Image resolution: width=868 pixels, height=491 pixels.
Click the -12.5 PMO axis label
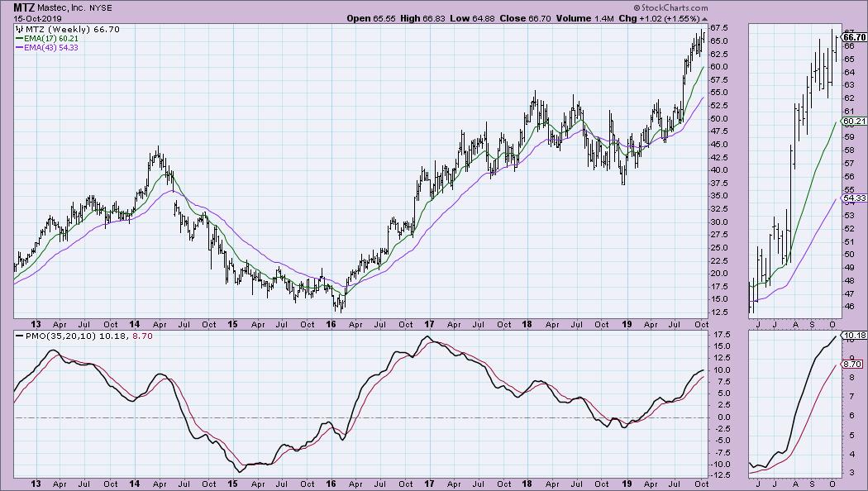[718, 475]
